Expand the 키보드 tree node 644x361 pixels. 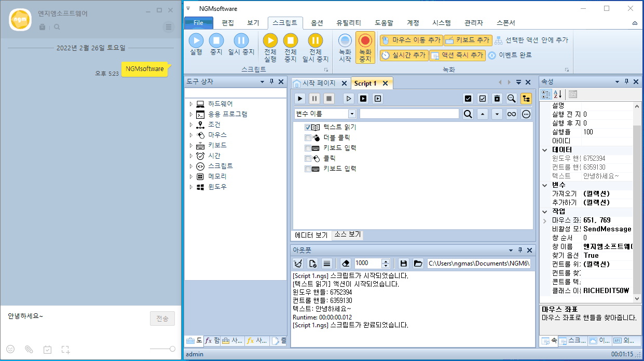pos(191,145)
